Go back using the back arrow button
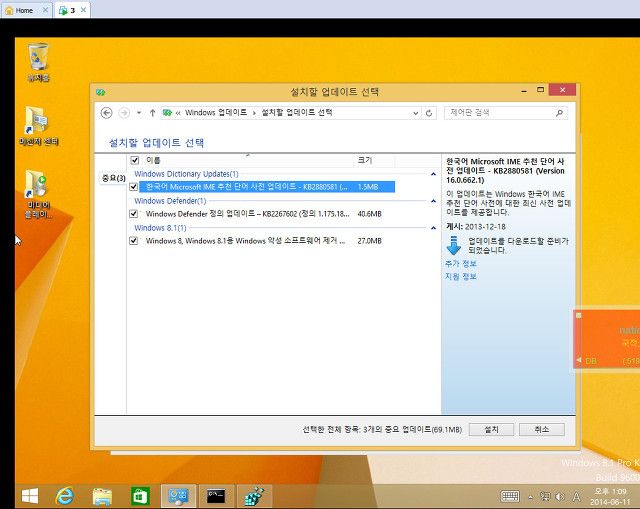 (107, 113)
